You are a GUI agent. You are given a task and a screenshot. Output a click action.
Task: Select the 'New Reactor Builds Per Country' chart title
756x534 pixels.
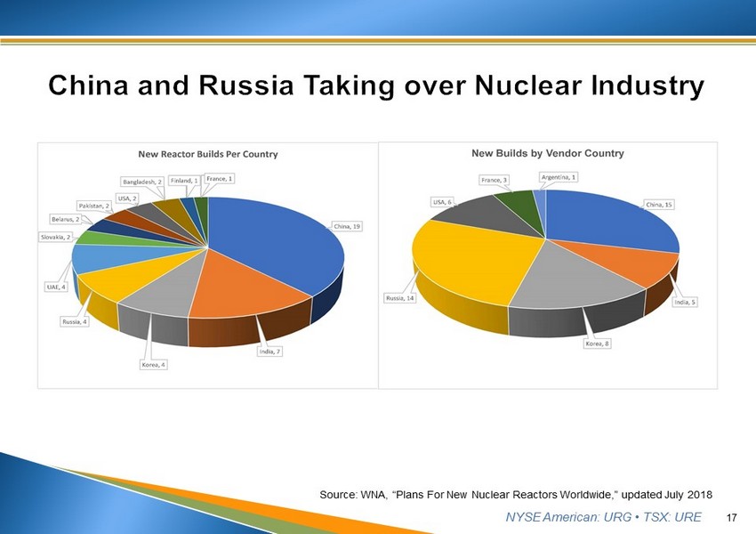206,154
